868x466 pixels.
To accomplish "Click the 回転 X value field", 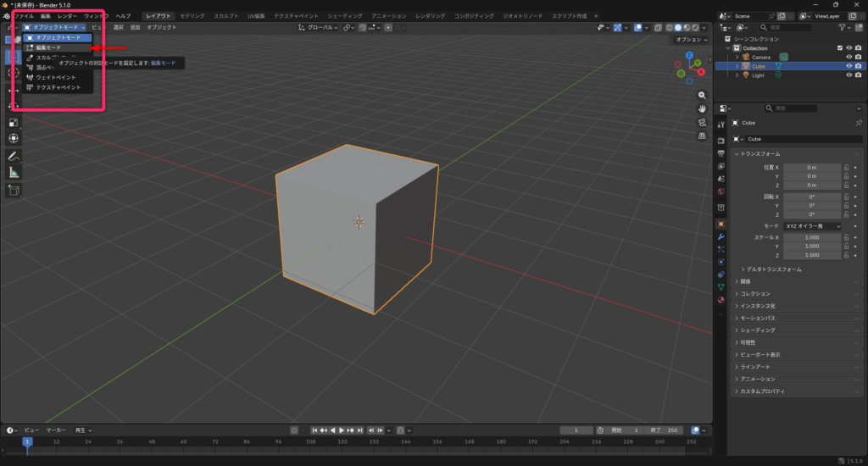I will coord(812,197).
